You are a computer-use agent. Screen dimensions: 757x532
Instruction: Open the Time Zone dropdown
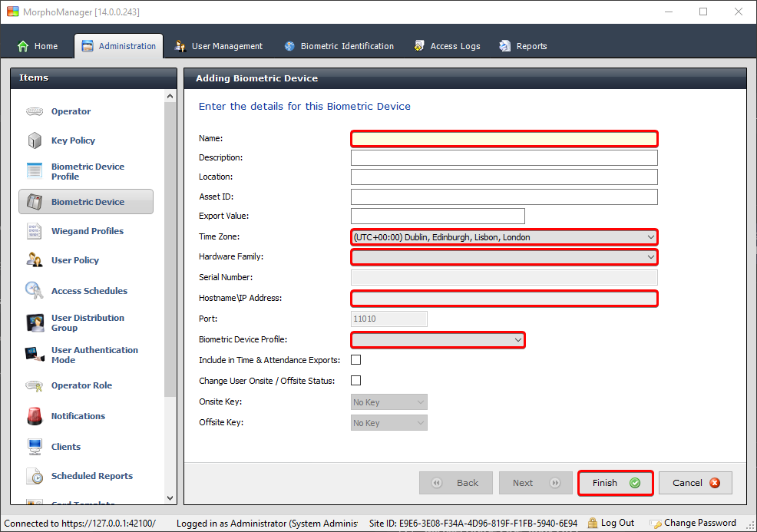pos(504,237)
